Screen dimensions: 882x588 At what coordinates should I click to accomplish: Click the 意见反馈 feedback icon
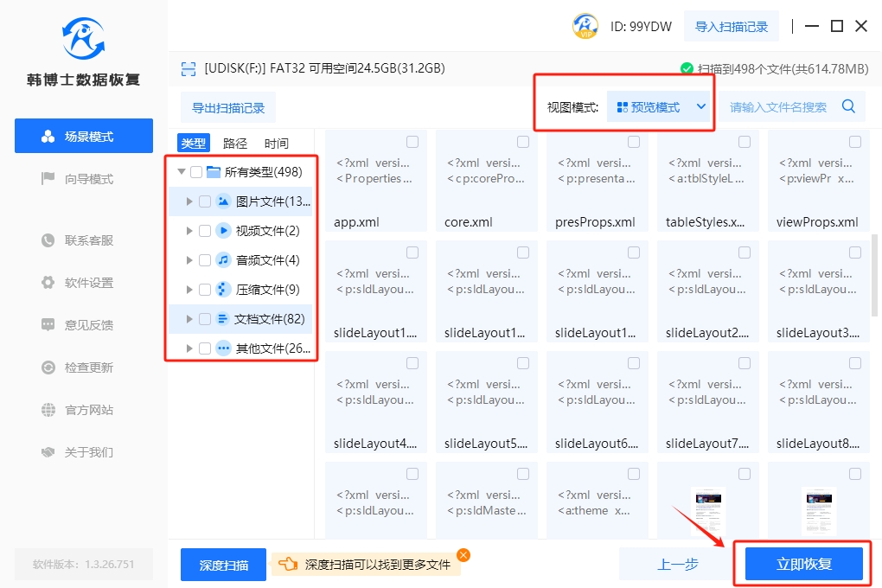(48, 325)
